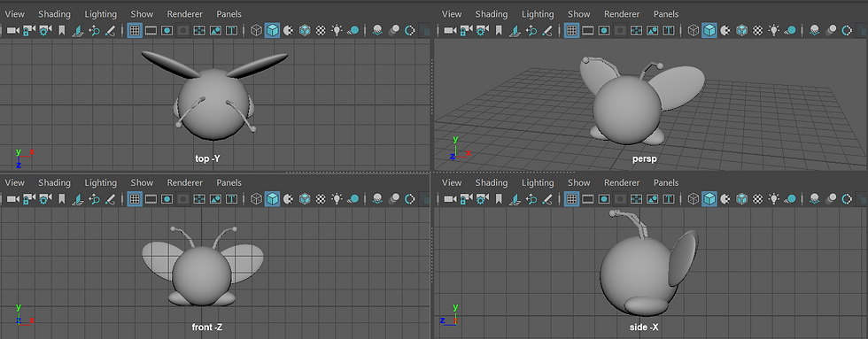Toggle Ambient Occlusion icon in top panel
This screenshot has height=339, width=868.
click(x=377, y=30)
